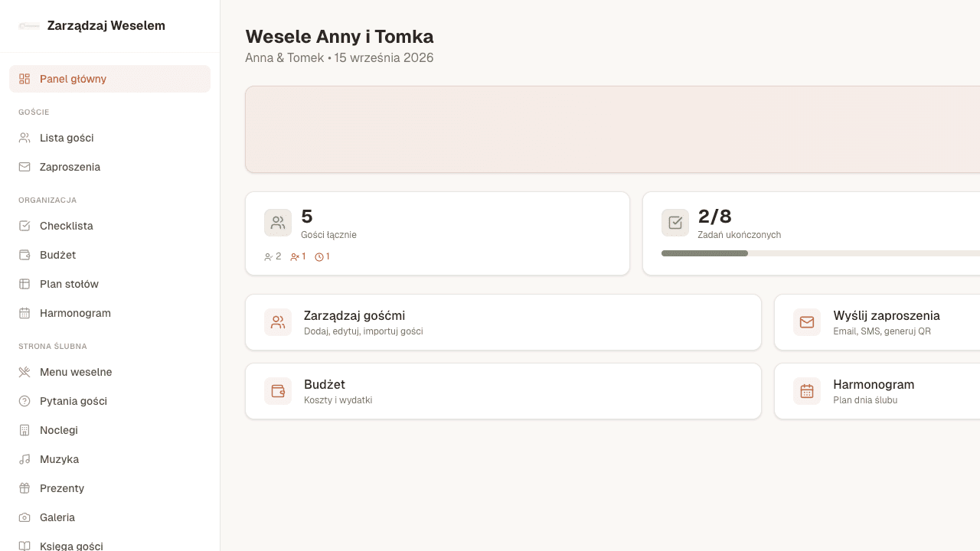Click the Budżet wallet icon in sidebar
The image size is (980, 551).
click(24, 255)
